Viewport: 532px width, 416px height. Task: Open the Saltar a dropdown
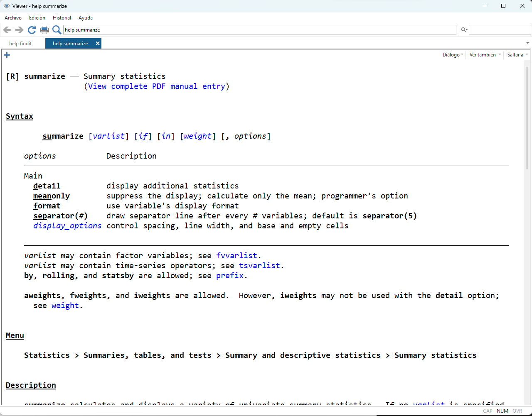[517, 55]
